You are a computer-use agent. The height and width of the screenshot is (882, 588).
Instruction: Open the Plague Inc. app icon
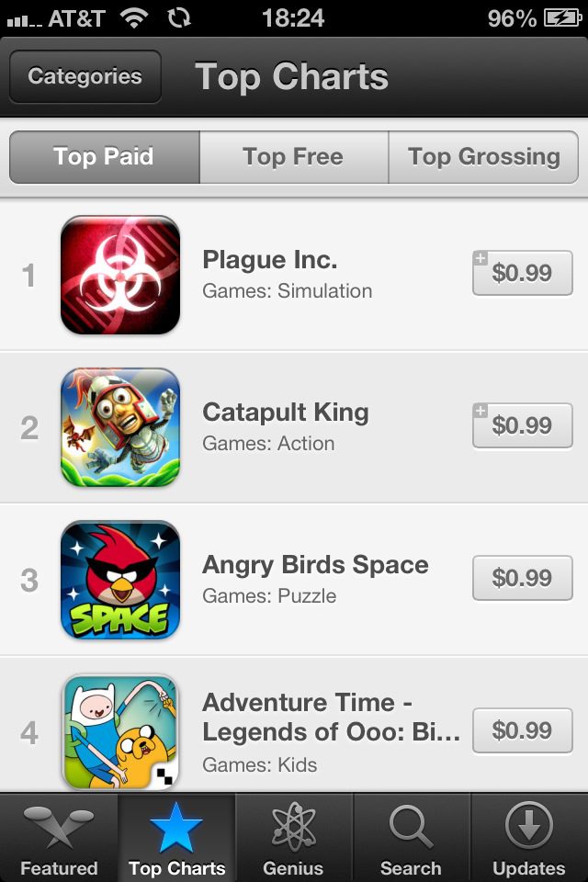pyautogui.click(x=120, y=275)
